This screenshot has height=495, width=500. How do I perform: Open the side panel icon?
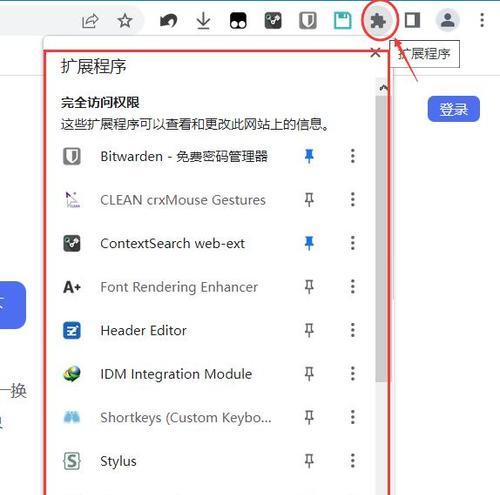tap(412, 21)
